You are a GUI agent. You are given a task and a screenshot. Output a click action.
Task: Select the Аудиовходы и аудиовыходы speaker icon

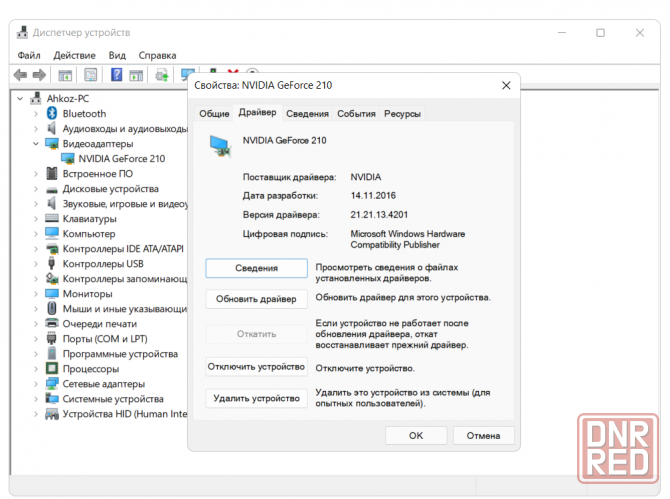click(52, 129)
